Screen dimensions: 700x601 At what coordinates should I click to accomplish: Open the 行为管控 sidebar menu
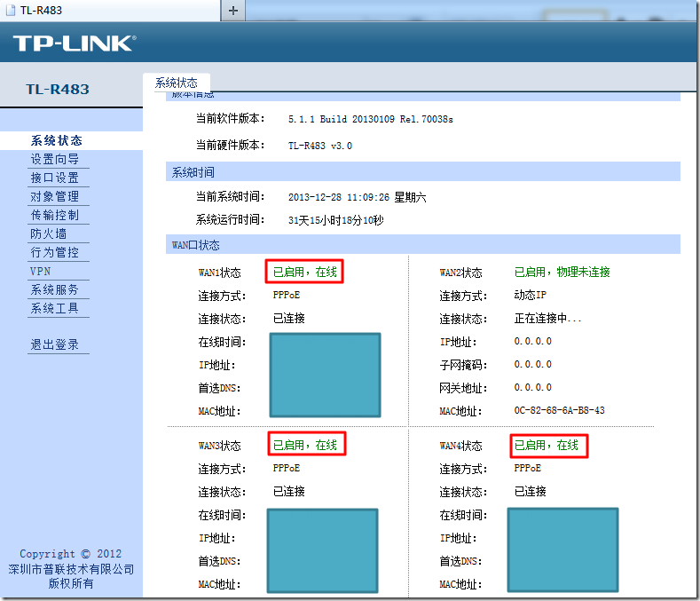pyautogui.click(x=54, y=252)
